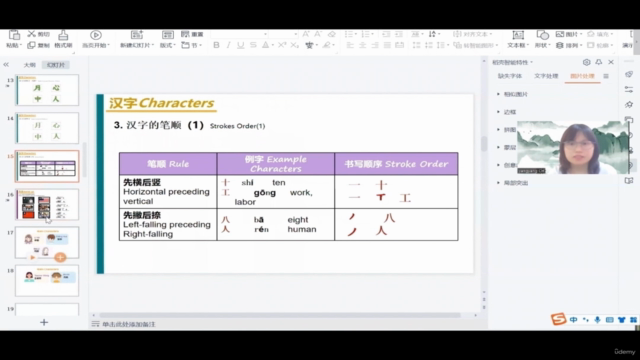Viewport: 640px width, 360px height.
Task: Add a new slide with plus button
Action: pos(44,322)
